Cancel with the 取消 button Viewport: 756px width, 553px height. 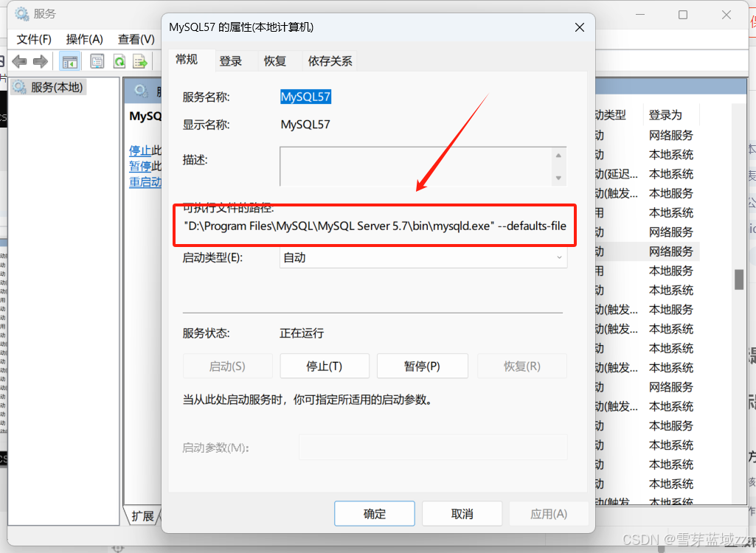462,514
